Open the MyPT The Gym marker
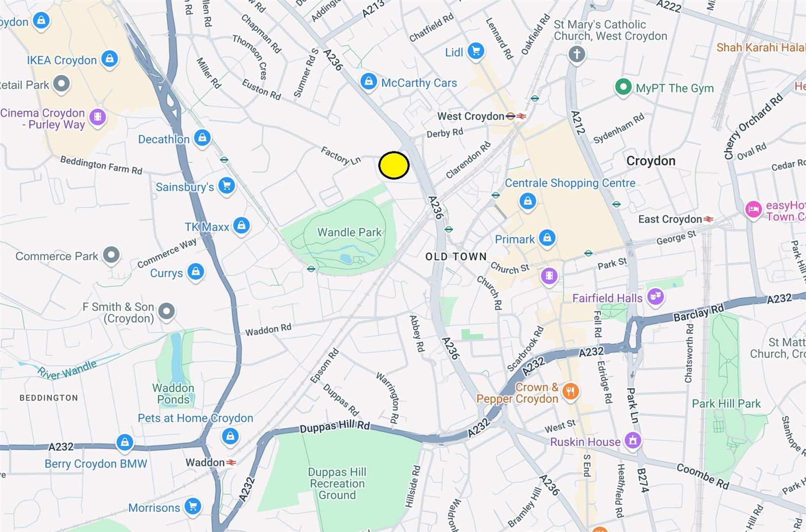Viewport: 806px width, 532px height. coord(623,88)
